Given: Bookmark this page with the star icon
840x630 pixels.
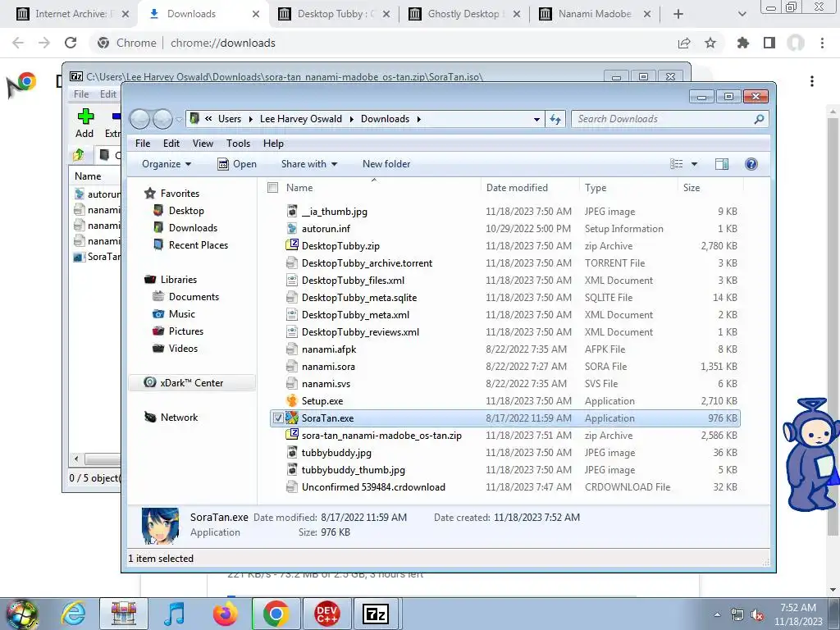Looking at the screenshot, I should 710,43.
